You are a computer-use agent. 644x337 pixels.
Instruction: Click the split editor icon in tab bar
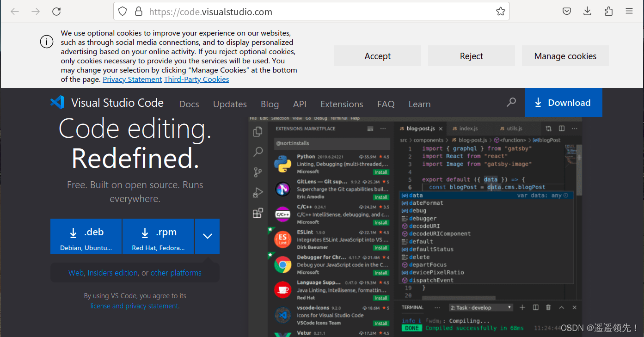click(x=562, y=129)
